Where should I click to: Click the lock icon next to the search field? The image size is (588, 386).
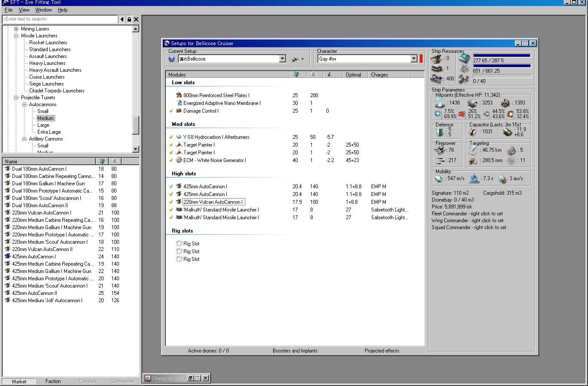pyautogui.click(x=129, y=19)
